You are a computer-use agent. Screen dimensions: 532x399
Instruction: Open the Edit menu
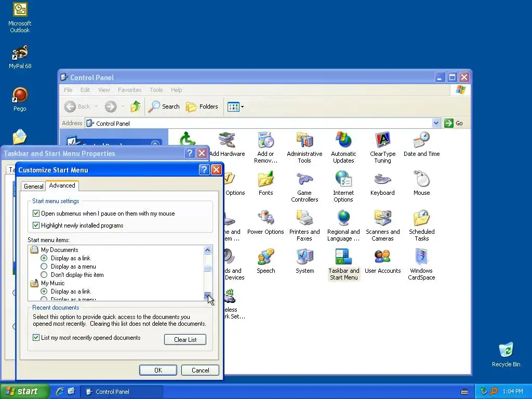pos(85,90)
